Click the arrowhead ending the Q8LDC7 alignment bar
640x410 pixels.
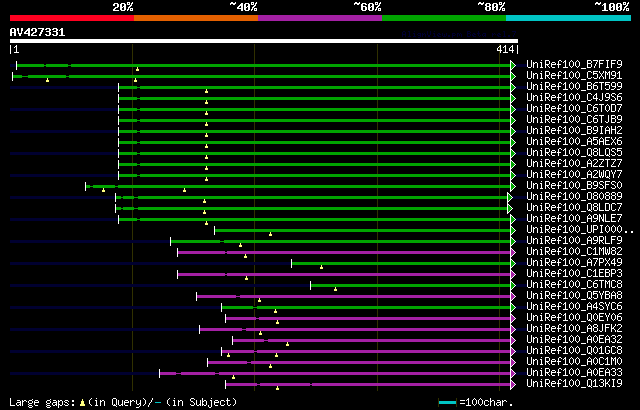pyautogui.click(x=510, y=208)
